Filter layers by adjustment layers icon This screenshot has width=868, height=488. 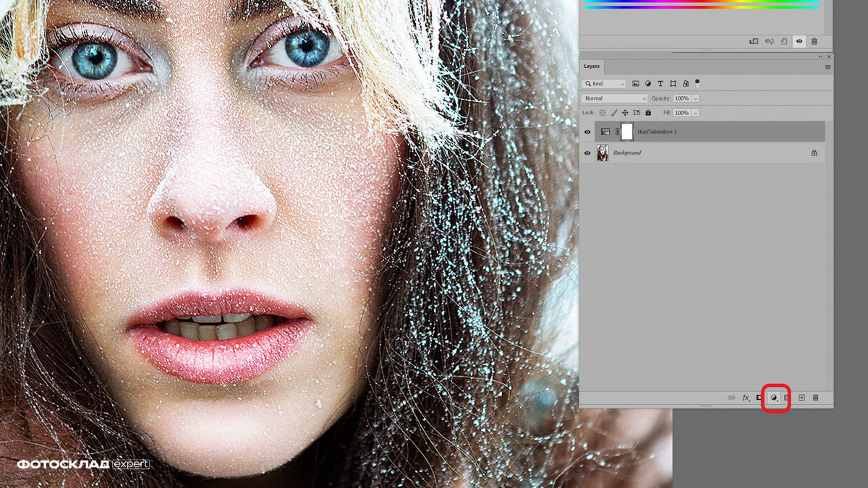648,84
